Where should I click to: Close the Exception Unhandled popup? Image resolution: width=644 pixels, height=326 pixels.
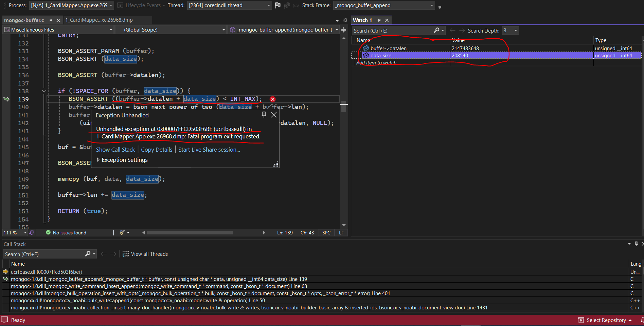pyautogui.click(x=274, y=115)
